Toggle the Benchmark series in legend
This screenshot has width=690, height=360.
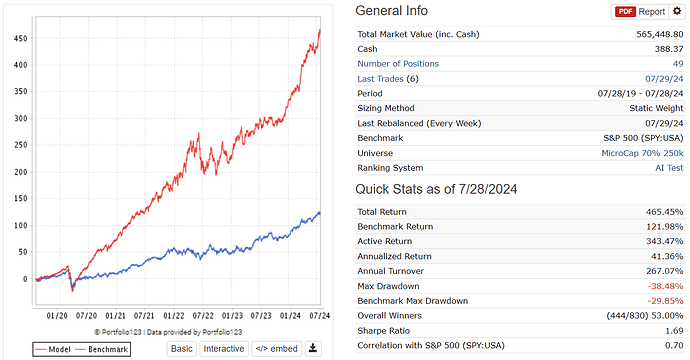[x=102, y=349]
